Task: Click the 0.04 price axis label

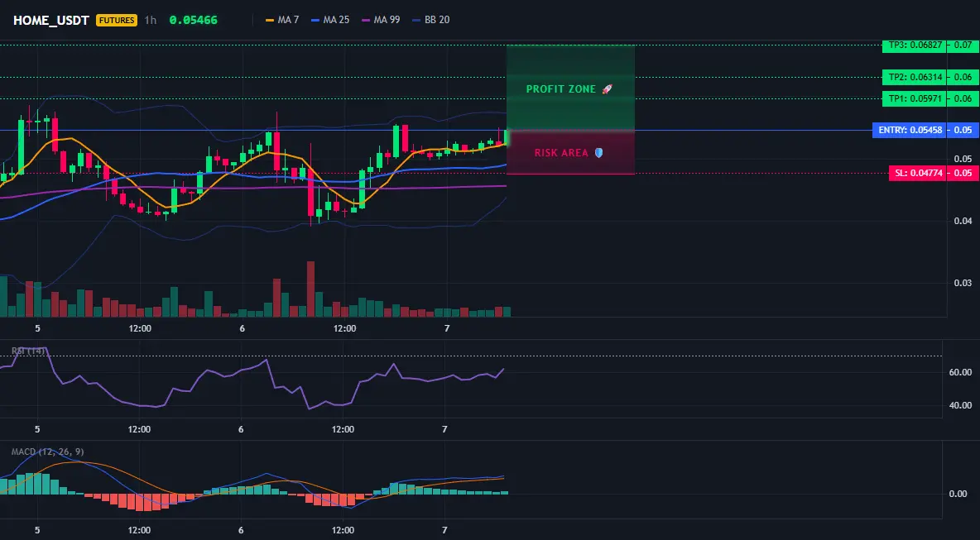Action: pos(963,221)
